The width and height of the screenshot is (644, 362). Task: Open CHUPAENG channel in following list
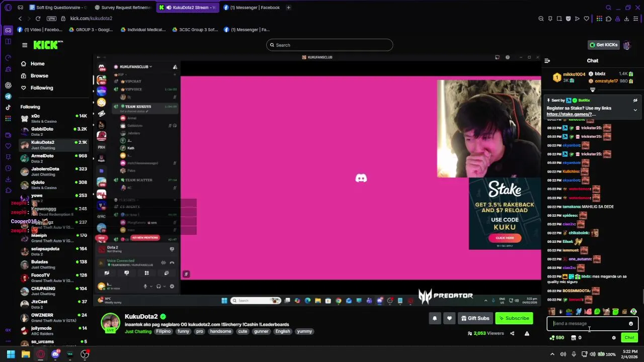(54, 291)
